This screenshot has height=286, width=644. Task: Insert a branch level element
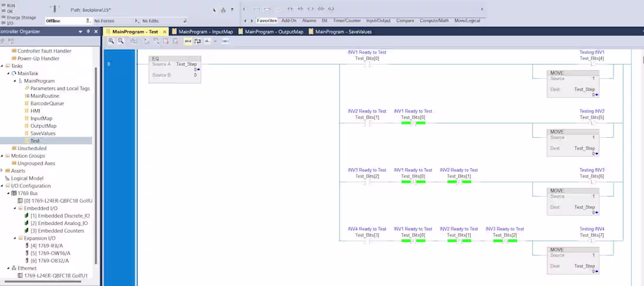(x=278, y=9)
